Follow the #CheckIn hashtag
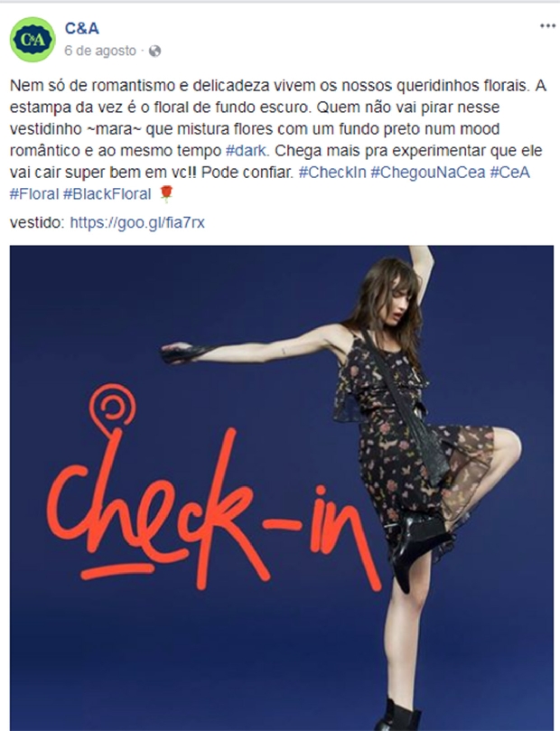560x731 pixels. tap(332, 172)
